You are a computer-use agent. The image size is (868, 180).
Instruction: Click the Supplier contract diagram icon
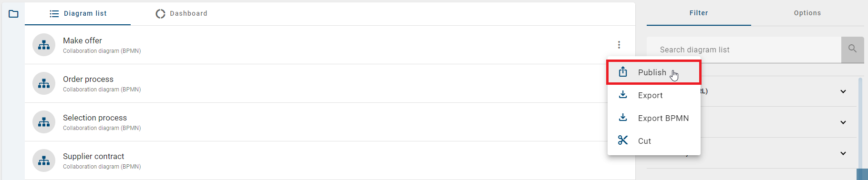pyautogui.click(x=44, y=160)
